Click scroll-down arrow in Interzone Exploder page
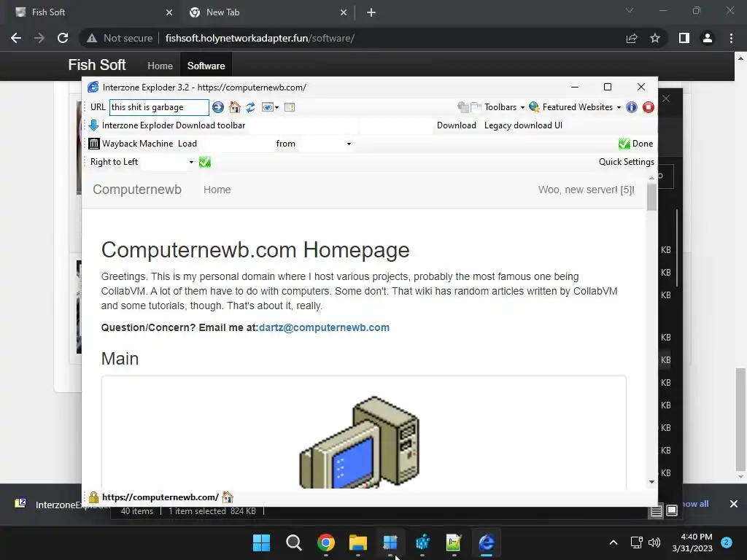The image size is (747, 560). pyautogui.click(x=651, y=482)
